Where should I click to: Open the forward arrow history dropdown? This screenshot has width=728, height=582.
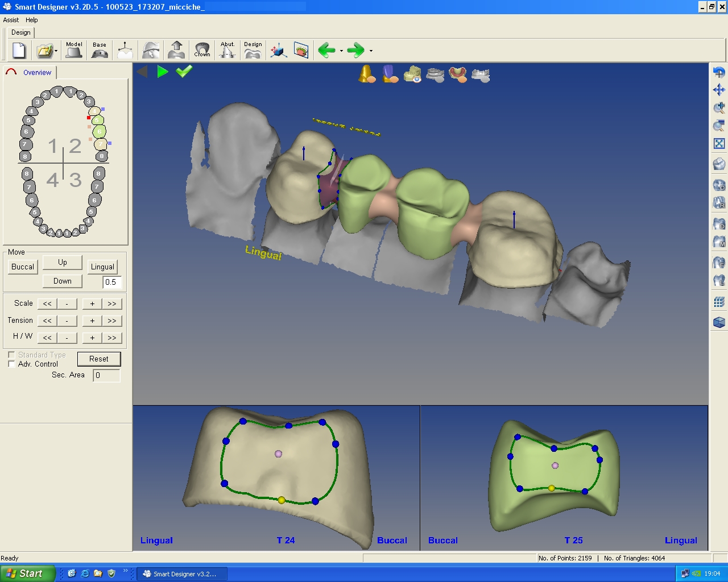pyautogui.click(x=371, y=51)
